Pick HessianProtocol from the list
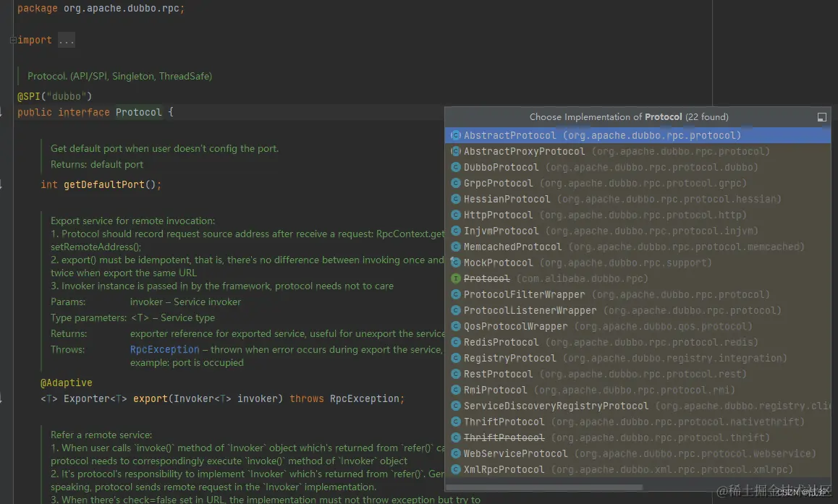838x504 pixels. coord(638,199)
